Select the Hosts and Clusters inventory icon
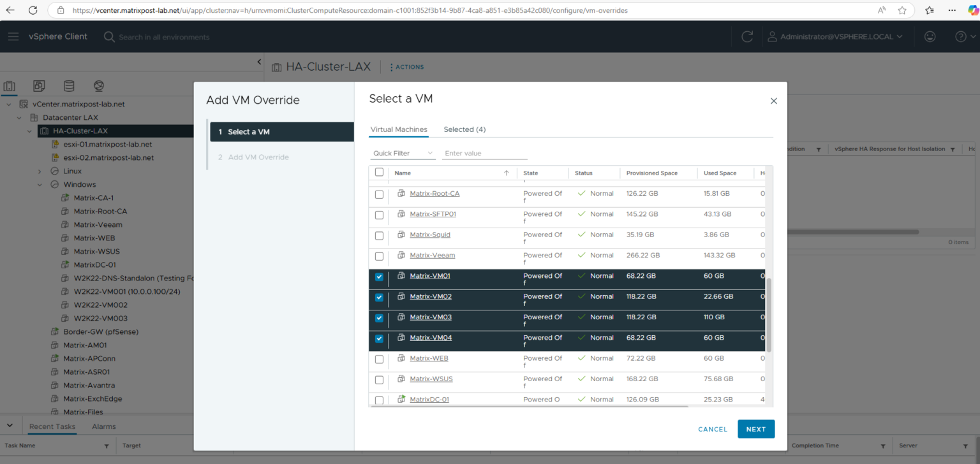The height and width of the screenshot is (464, 980). tap(9, 85)
